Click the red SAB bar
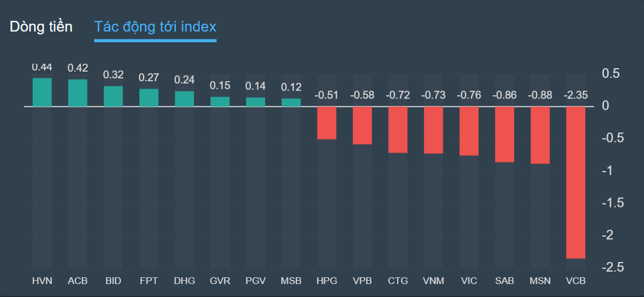This screenshot has width=644, height=297. click(x=505, y=134)
